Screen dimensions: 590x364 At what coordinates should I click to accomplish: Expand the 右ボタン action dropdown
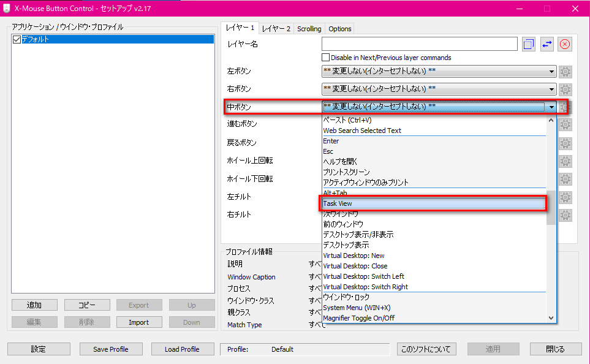click(x=551, y=89)
